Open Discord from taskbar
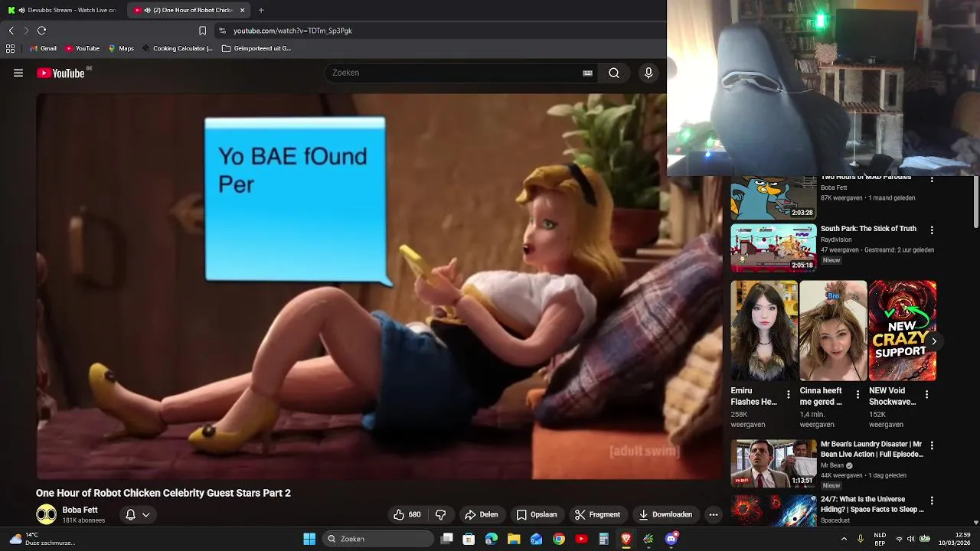Viewport: 980px width, 551px height. [x=671, y=539]
